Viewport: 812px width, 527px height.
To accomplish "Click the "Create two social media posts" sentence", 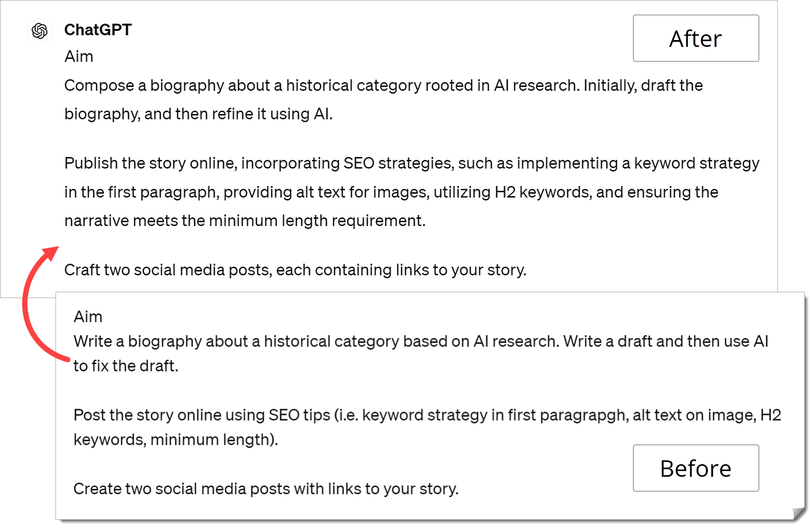I will tap(266, 489).
